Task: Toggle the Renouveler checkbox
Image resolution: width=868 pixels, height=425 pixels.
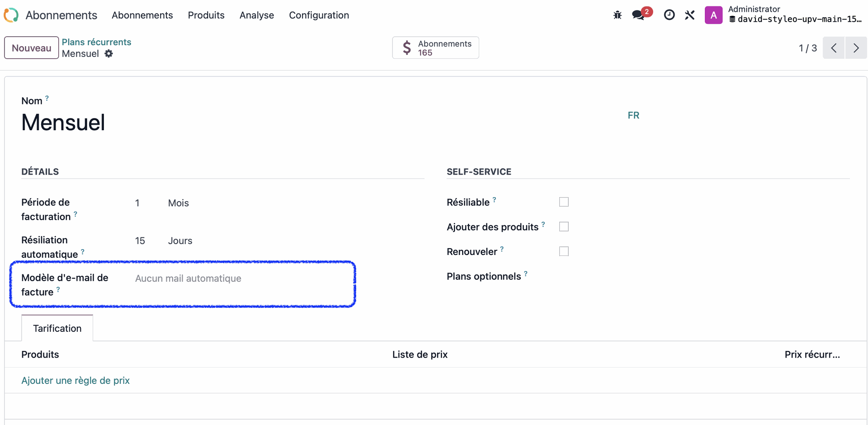Action: 564,251
